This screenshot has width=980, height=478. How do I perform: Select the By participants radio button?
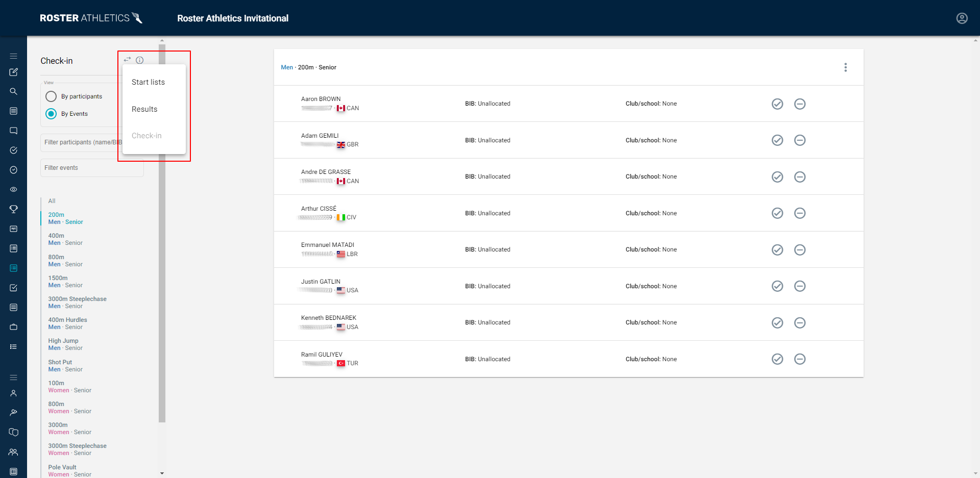51,96
